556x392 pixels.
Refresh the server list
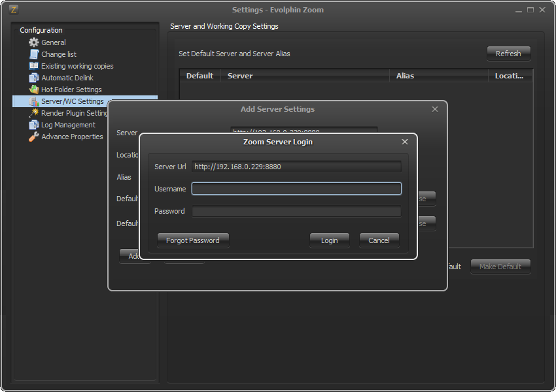(x=508, y=54)
